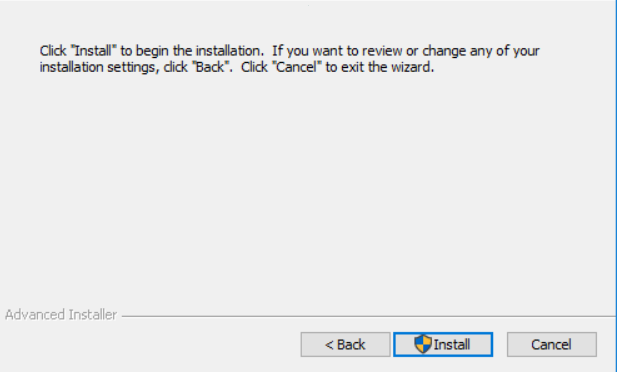The image size is (618, 372).
Task: Click the 'Cancel' text on the rightmost button
Action: (551, 345)
